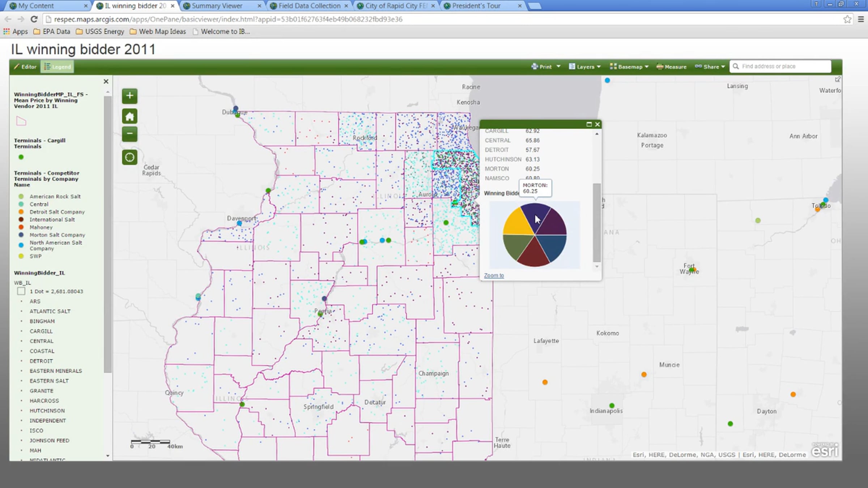The width and height of the screenshot is (868, 488).
Task: Click the legend panel scrollbar thumb
Action: click(x=107, y=234)
